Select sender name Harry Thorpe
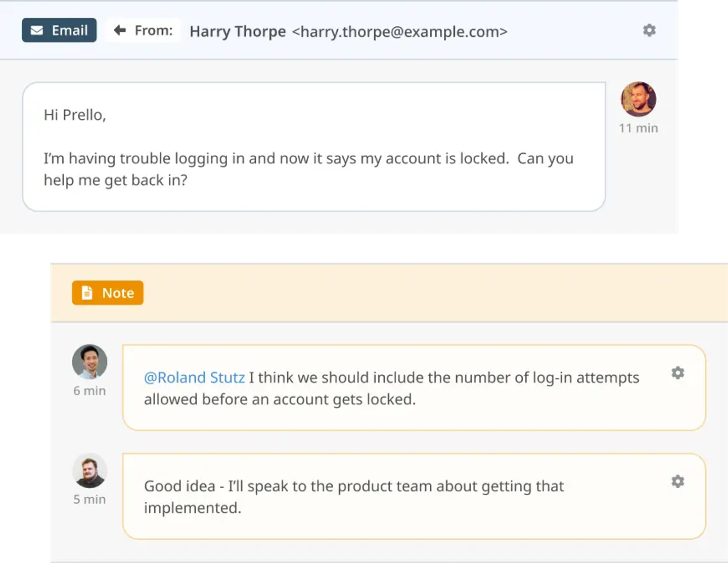 click(x=238, y=31)
